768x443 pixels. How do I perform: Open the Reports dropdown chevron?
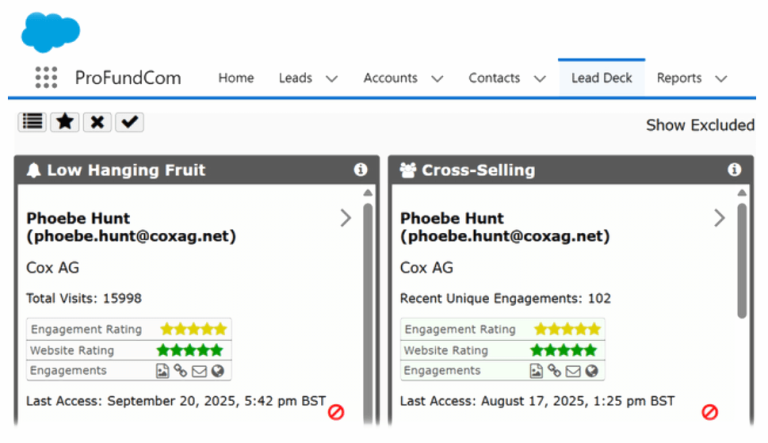(x=720, y=78)
